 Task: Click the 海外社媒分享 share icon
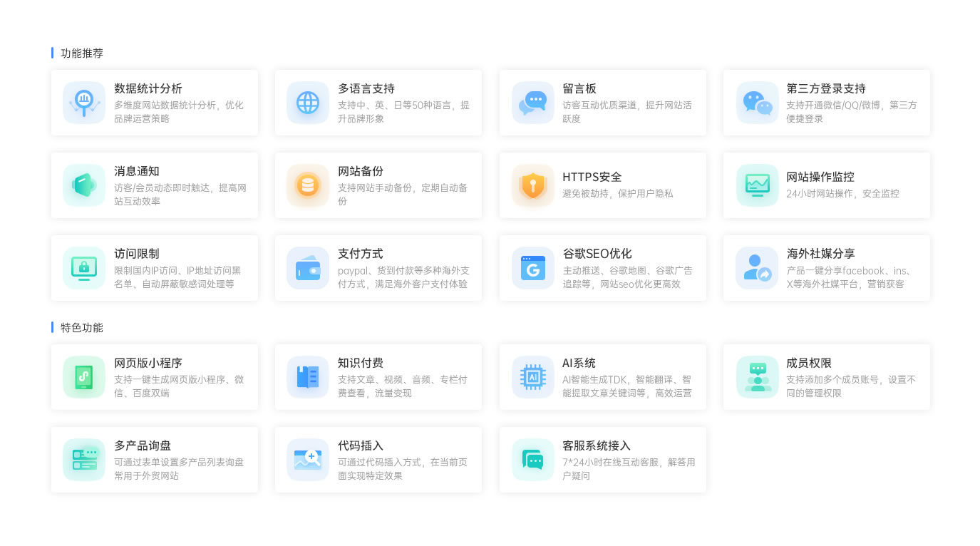tap(757, 268)
